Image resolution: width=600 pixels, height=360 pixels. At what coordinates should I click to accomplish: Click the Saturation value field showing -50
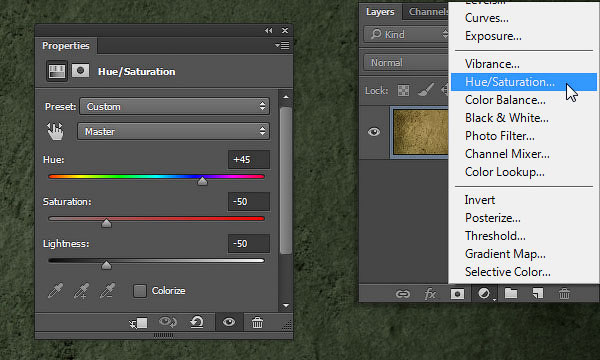coord(249,202)
